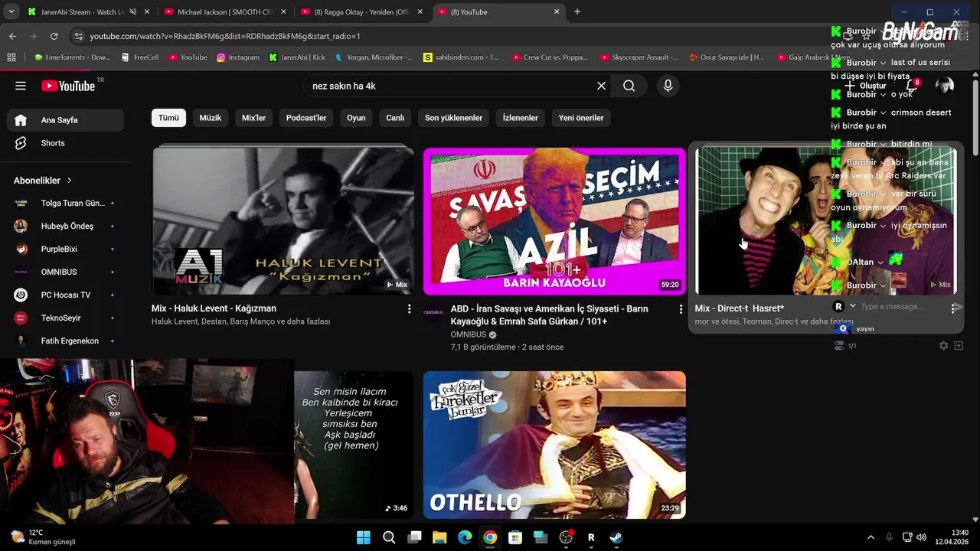Image resolution: width=980 pixels, height=551 pixels.
Task: Select the Canlı filter chip
Action: pos(395,118)
